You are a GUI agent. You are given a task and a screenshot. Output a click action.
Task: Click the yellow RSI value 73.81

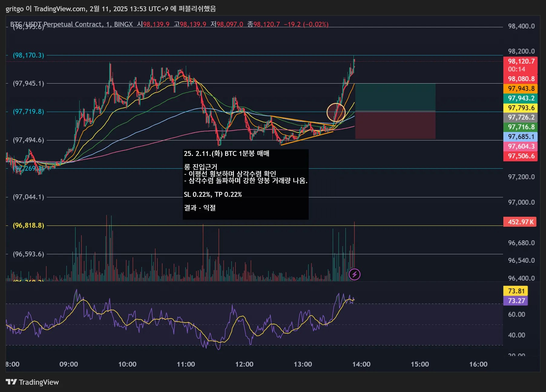(516, 291)
